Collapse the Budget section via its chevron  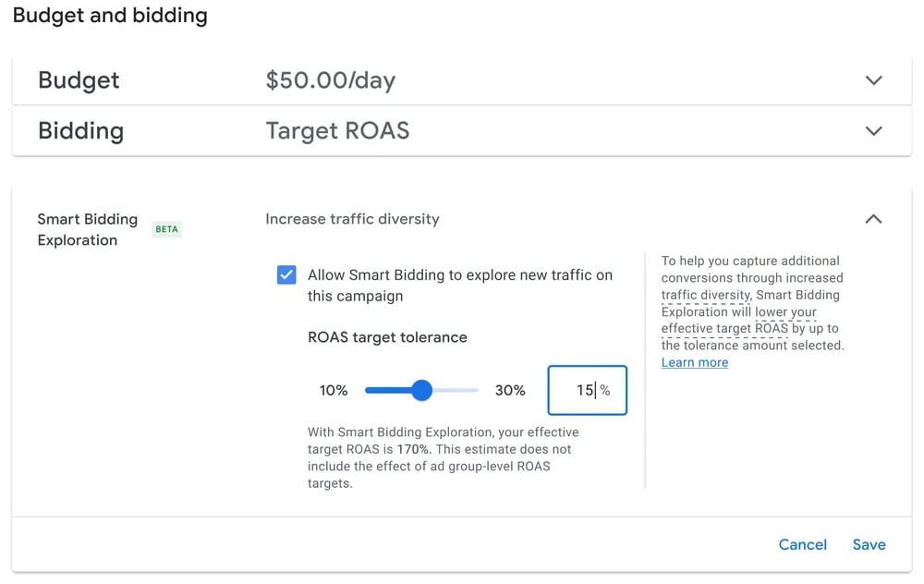[874, 80]
